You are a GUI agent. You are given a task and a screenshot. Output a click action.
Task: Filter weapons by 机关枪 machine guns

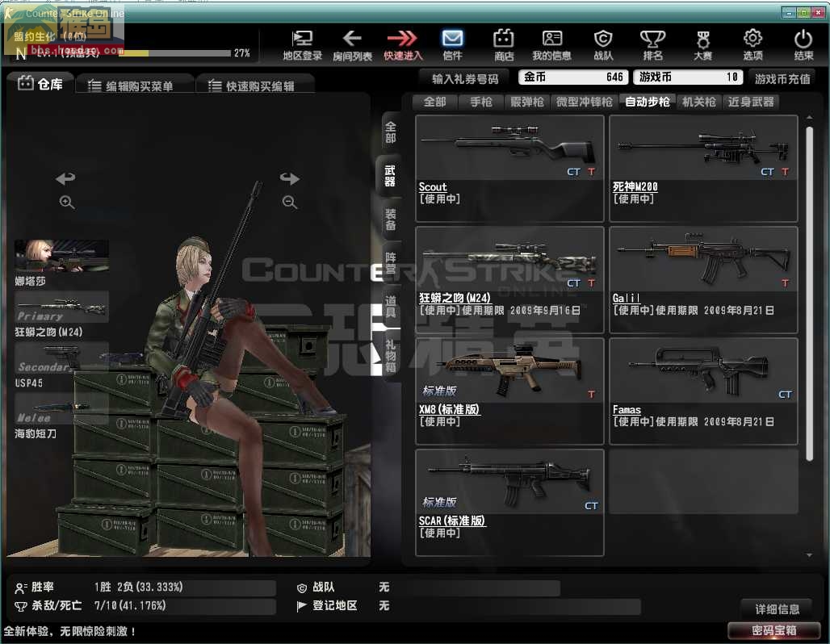pos(698,102)
